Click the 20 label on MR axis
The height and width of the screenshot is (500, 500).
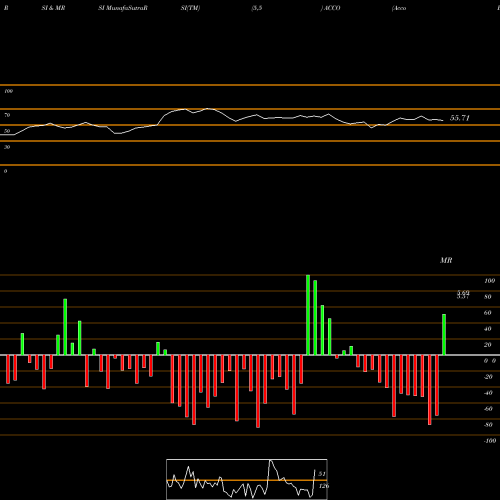point(488,345)
